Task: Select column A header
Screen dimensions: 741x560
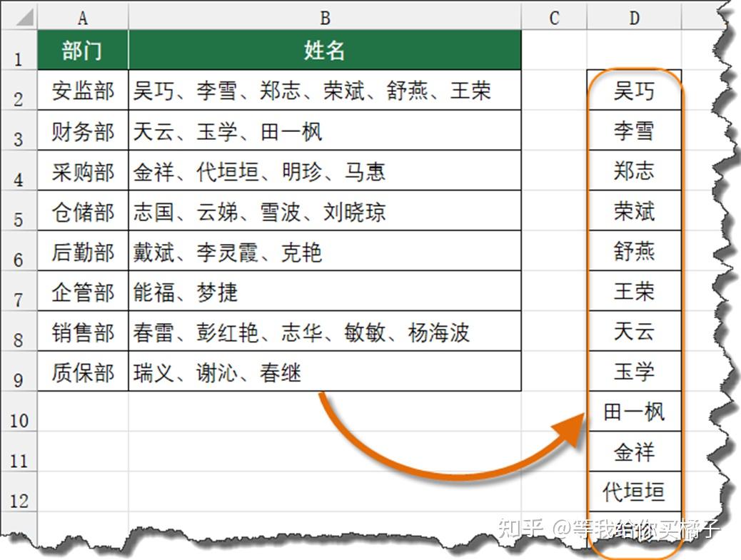Action: pos(83,18)
